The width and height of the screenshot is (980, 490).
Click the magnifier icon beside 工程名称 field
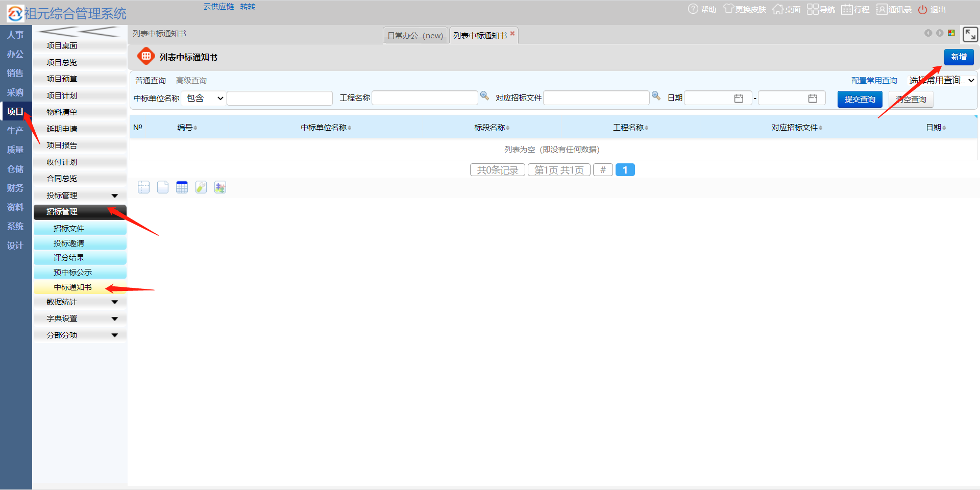[484, 96]
